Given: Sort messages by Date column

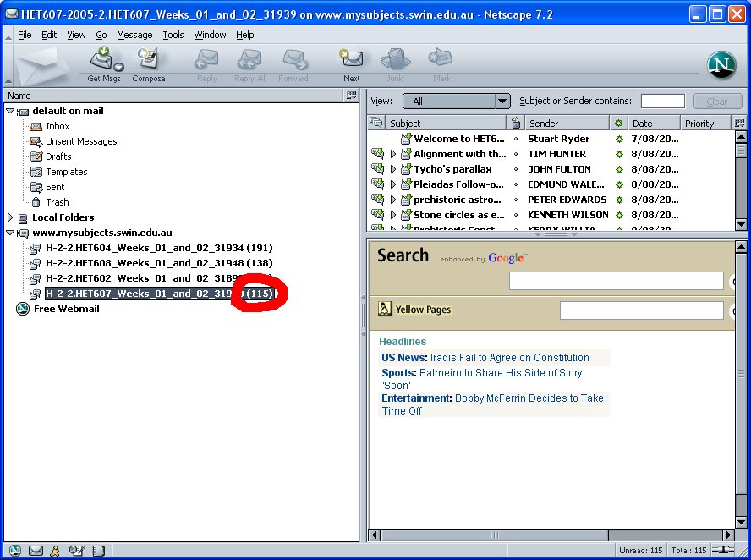Looking at the screenshot, I should click(x=655, y=124).
